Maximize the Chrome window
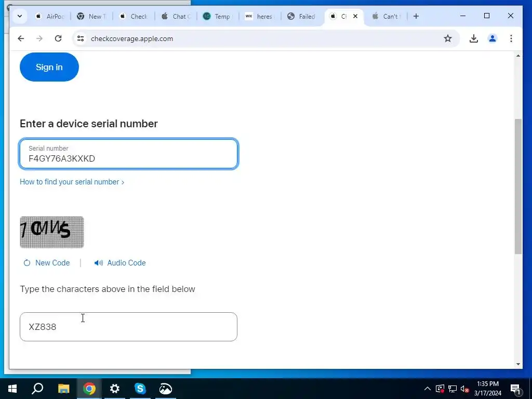532x399 pixels. [487, 16]
